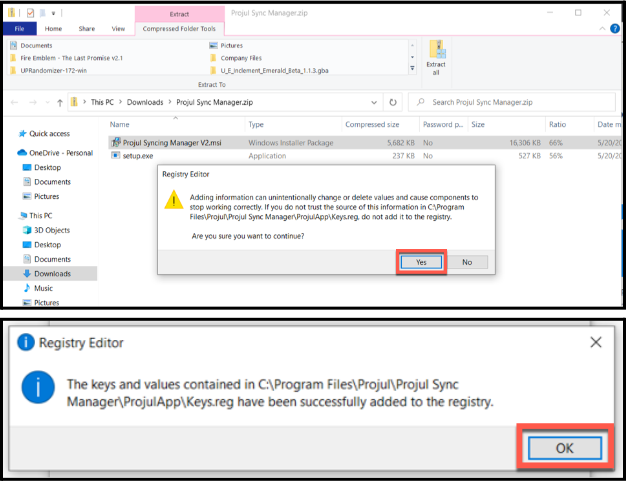Image resolution: width=626 pixels, height=481 pixels.
Task: Decline with No in Registry Editor dialog
Action: pyautogui.click(x=467, y=262)
